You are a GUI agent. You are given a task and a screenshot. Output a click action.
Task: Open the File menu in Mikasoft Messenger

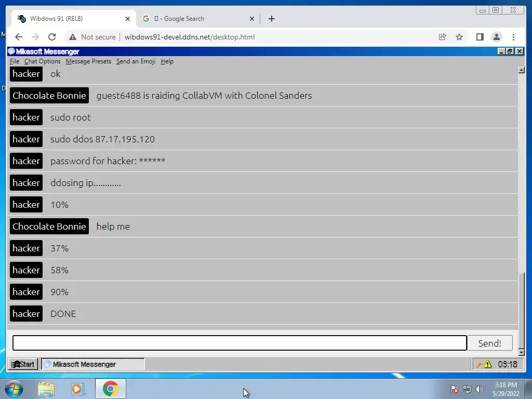point(14,61)
